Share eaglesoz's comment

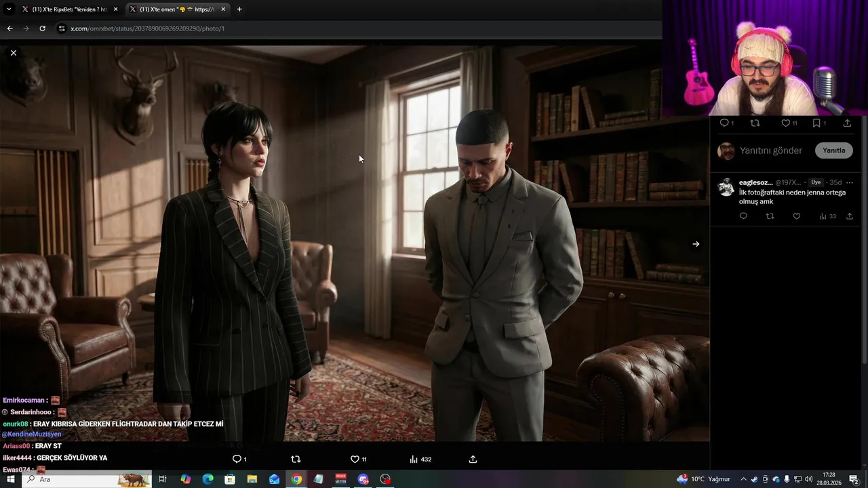(850, 216)
